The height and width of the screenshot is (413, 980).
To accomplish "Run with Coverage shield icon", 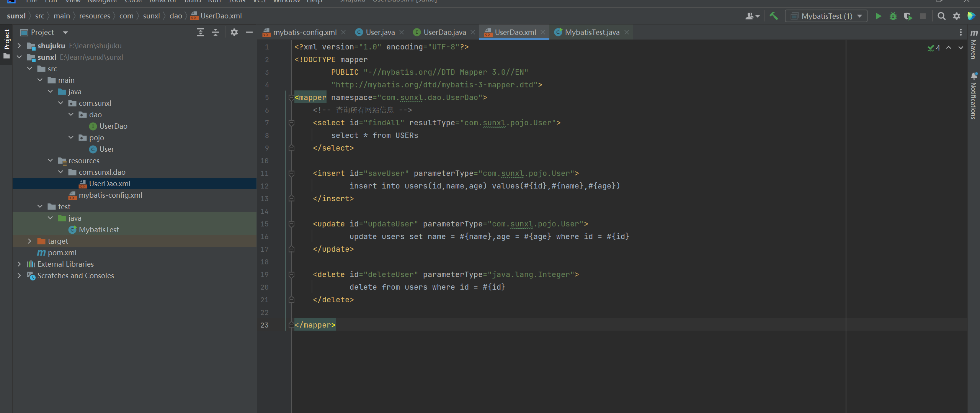I will click(x=908, y=16).
